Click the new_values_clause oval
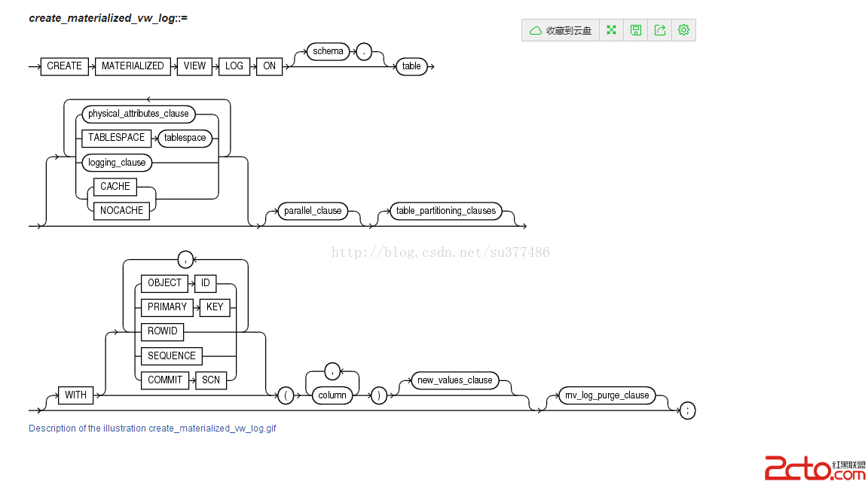 point(455,380)
